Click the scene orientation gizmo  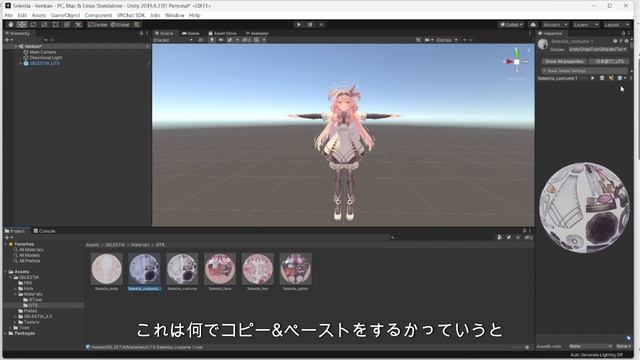point(516,62)
